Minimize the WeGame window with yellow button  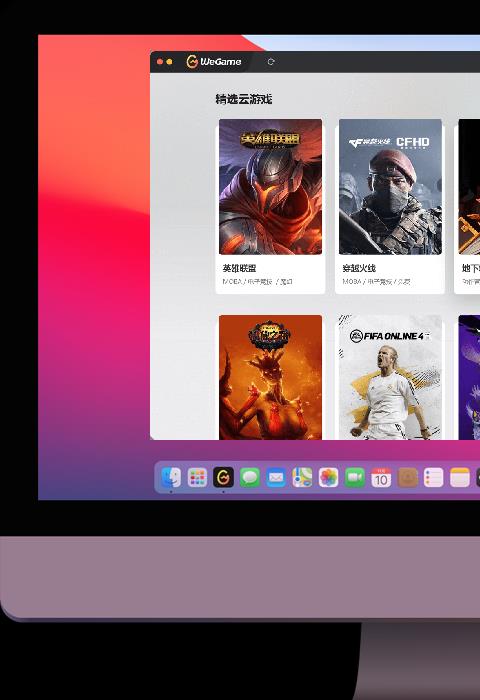click(x=170, y=62)
